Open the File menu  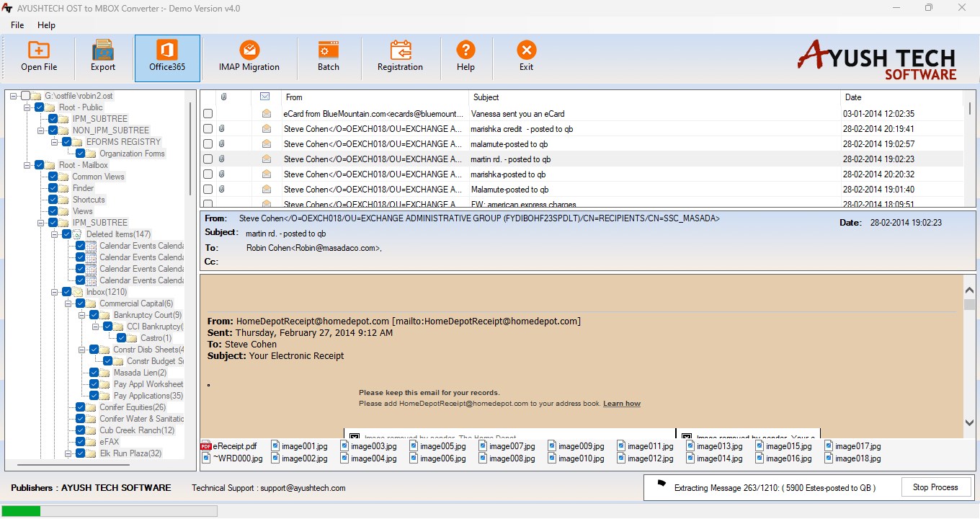[17, 25]
